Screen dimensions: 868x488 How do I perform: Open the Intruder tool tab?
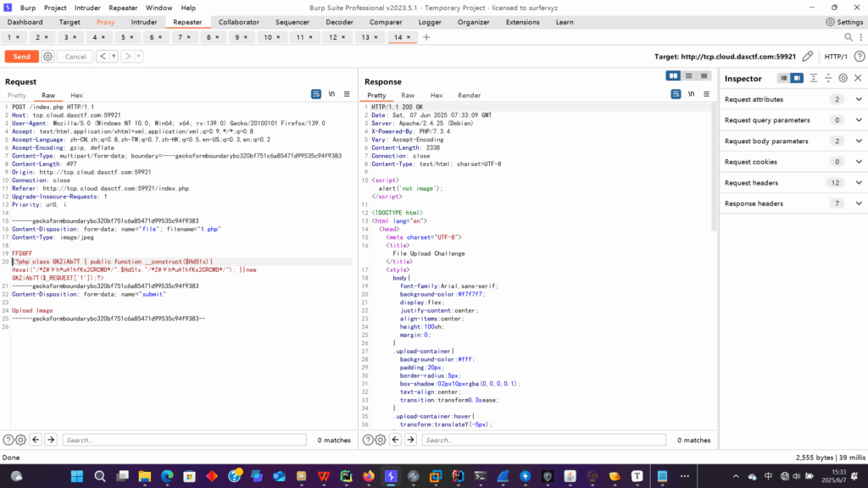coord(144,22)
